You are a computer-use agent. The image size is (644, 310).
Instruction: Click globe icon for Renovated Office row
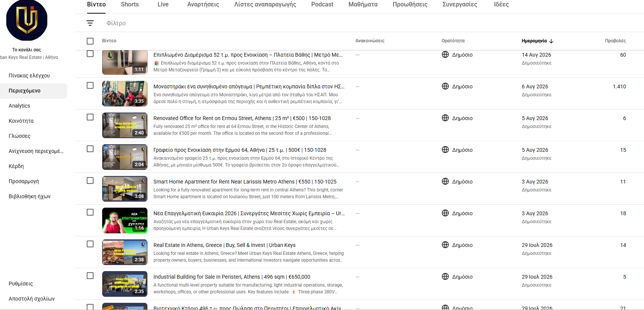coord(445,118)
